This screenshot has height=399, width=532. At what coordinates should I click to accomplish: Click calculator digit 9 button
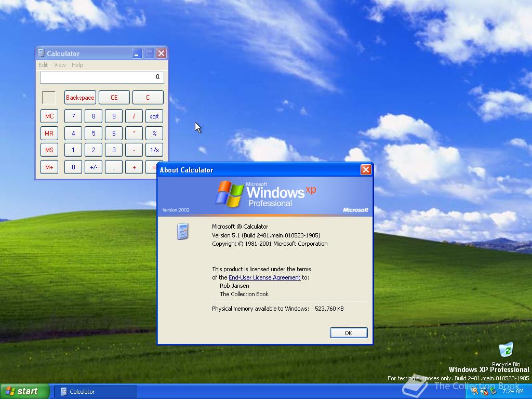coord(114,116)
